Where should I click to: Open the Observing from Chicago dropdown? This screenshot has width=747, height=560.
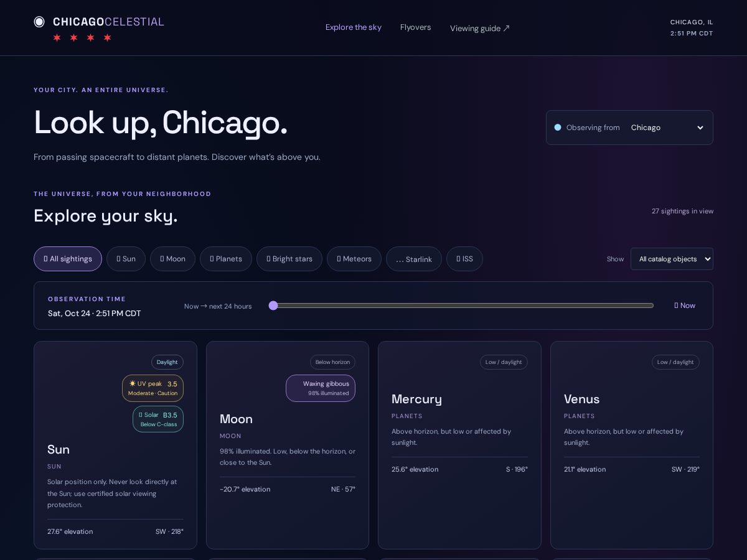pyautogui.click(x=629, y=128)
